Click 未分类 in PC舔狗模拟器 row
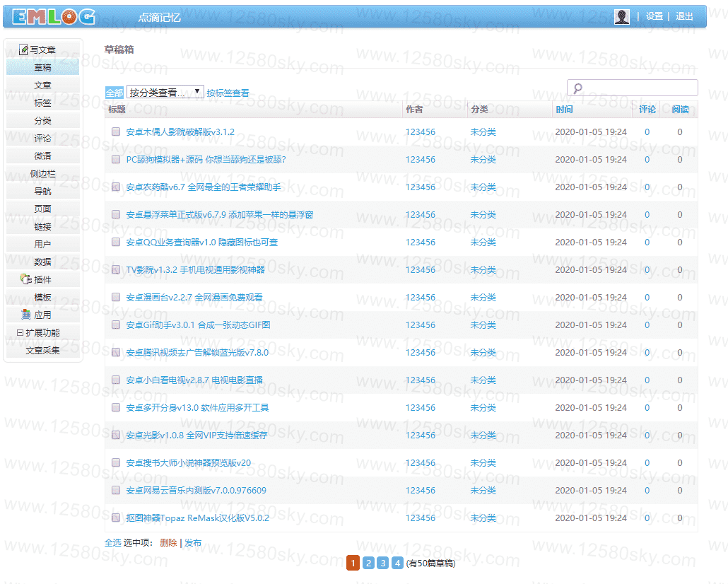The image size is (728, 584). pos(483,159)
